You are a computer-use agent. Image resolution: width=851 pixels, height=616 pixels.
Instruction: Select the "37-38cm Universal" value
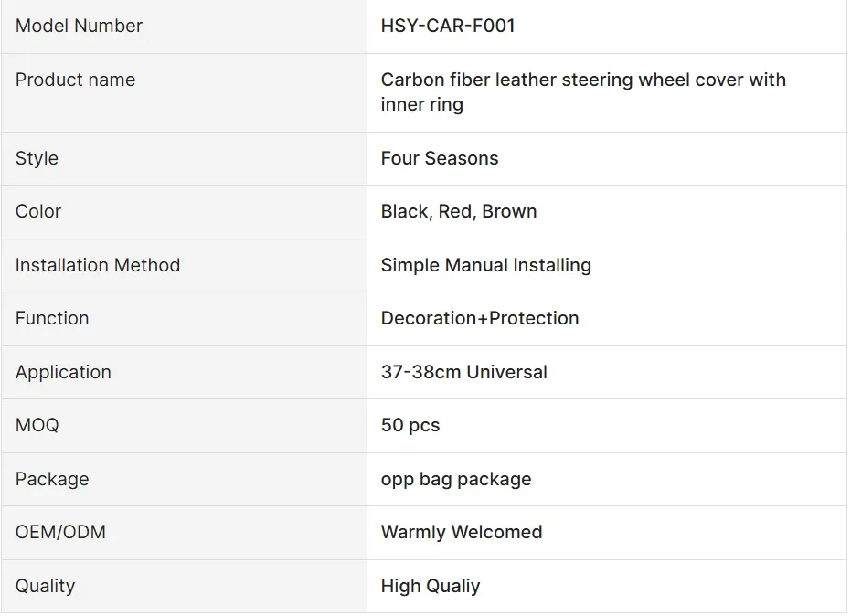click(464, 373)
